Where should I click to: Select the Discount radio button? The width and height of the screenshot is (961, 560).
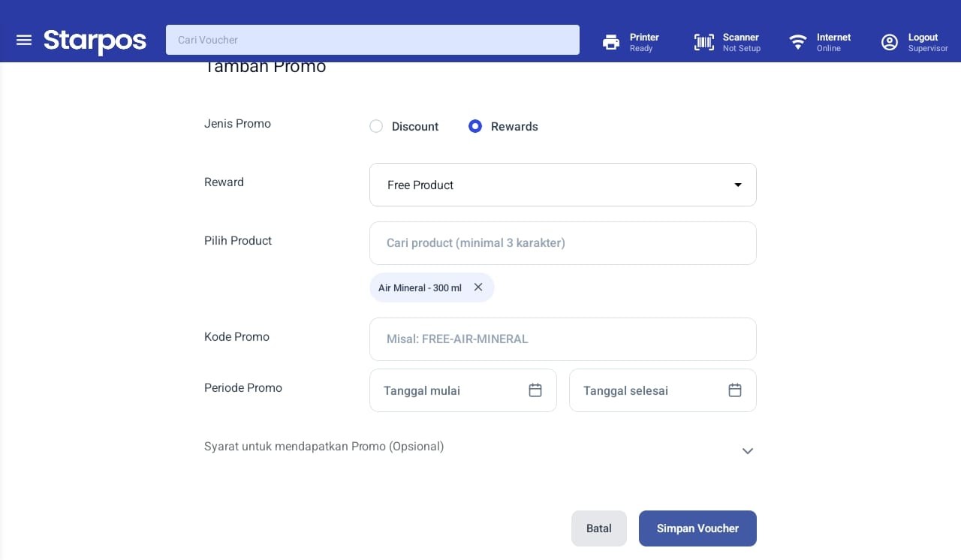[376, 126]
